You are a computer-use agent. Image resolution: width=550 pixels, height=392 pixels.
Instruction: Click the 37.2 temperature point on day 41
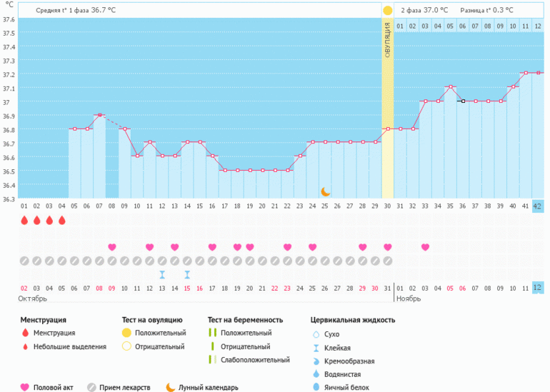click(x=525, y=73)
